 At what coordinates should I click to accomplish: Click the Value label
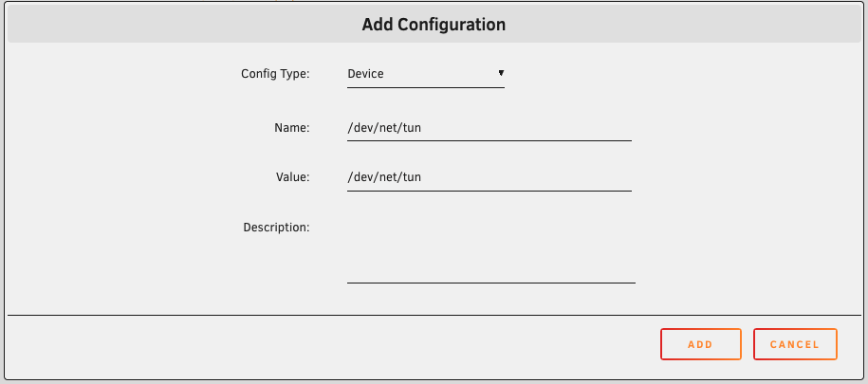[x=291, y=176]
